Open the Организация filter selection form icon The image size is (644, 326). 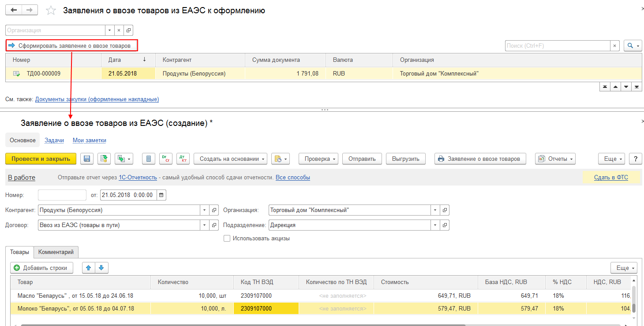pyautogui.click(x=128, y=30)
